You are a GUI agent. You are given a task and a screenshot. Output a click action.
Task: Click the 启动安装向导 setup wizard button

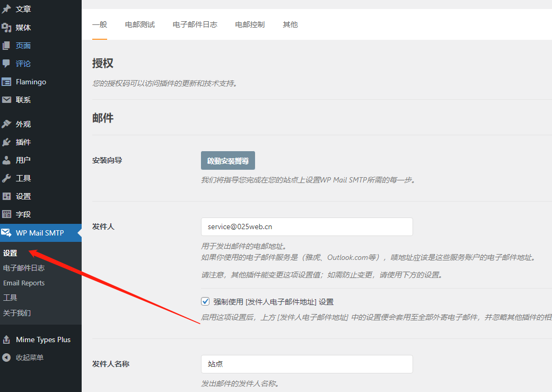pos(227,161)
